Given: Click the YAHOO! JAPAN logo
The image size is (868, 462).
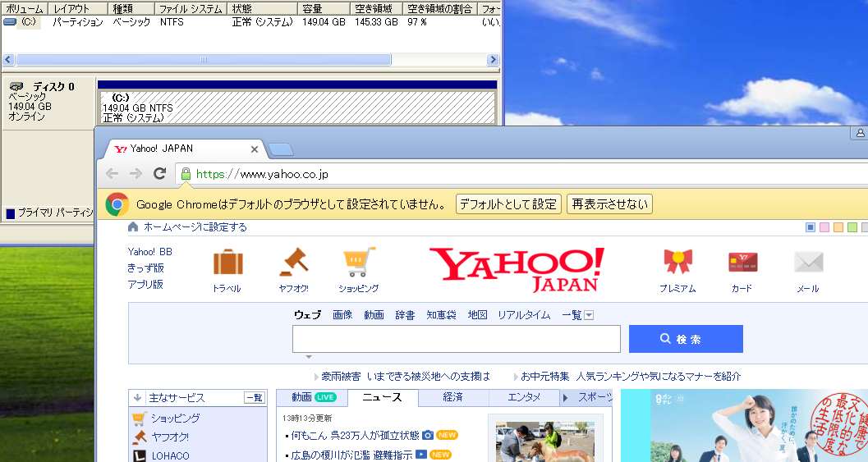Looking at the screenshot, I should point(517,269).
